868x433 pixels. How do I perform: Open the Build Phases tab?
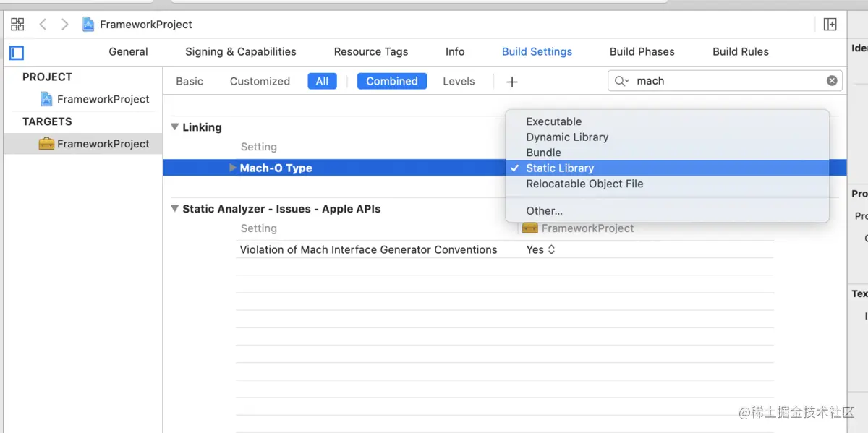pos(642,52)
